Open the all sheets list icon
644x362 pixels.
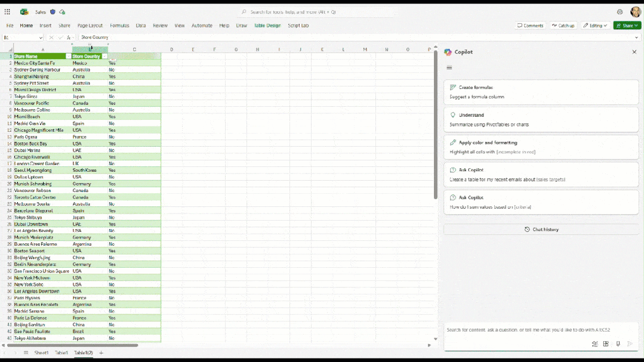[26, 353]
